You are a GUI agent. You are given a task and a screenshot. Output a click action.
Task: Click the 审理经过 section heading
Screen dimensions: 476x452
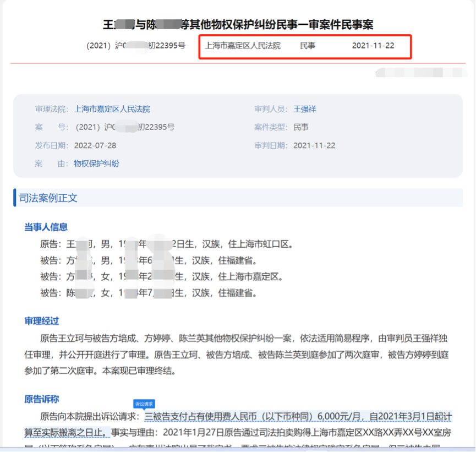(41, 321)
